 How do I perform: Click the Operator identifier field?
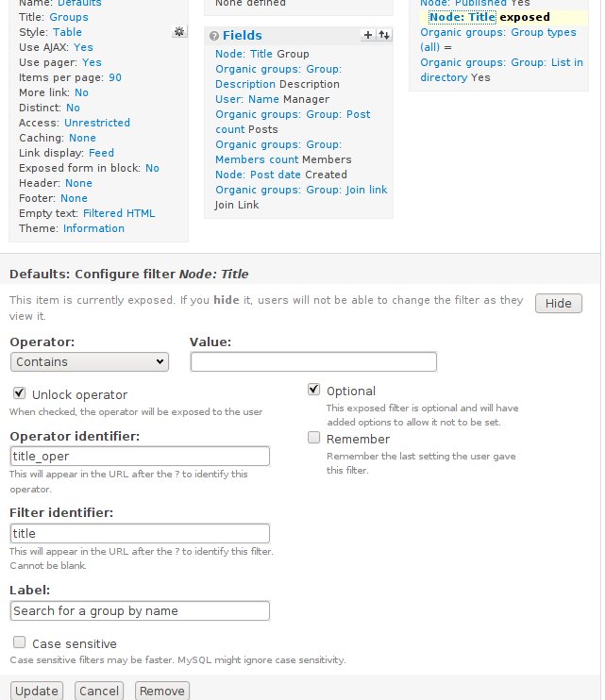click(140, 456)
